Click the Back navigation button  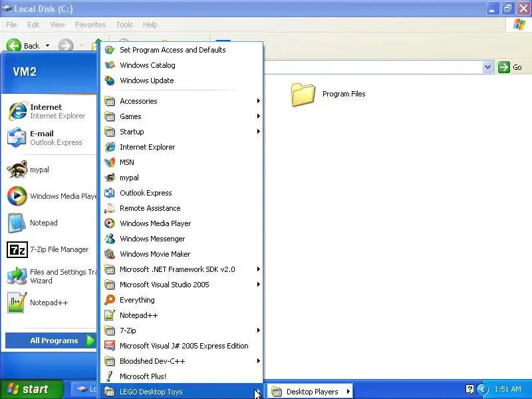23,45
